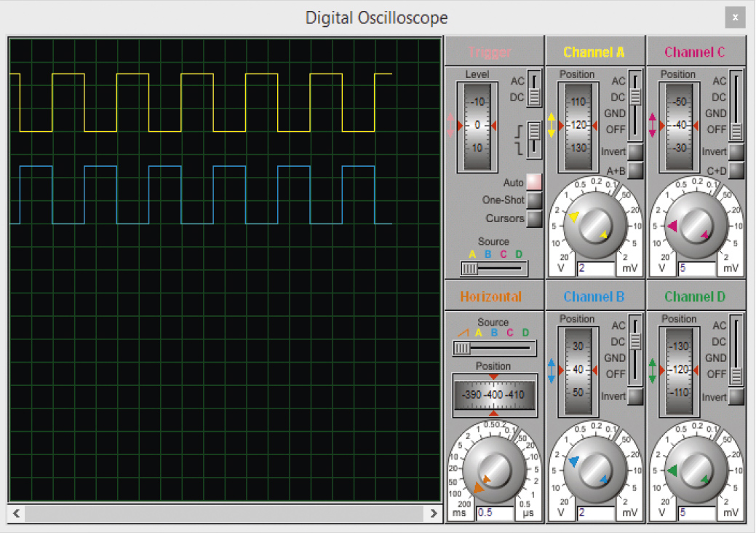Click the Channel B volts/div knob
Image resolution: width=756 pixels, height=533 pixels.
coord(595,470)
